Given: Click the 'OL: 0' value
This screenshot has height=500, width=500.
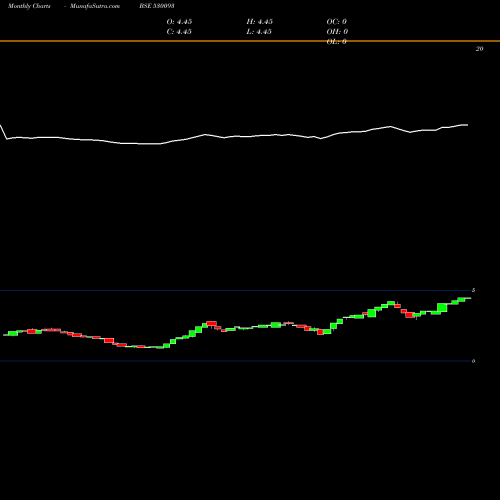Looking at the screenshot, I should click(x=337, y=42).
